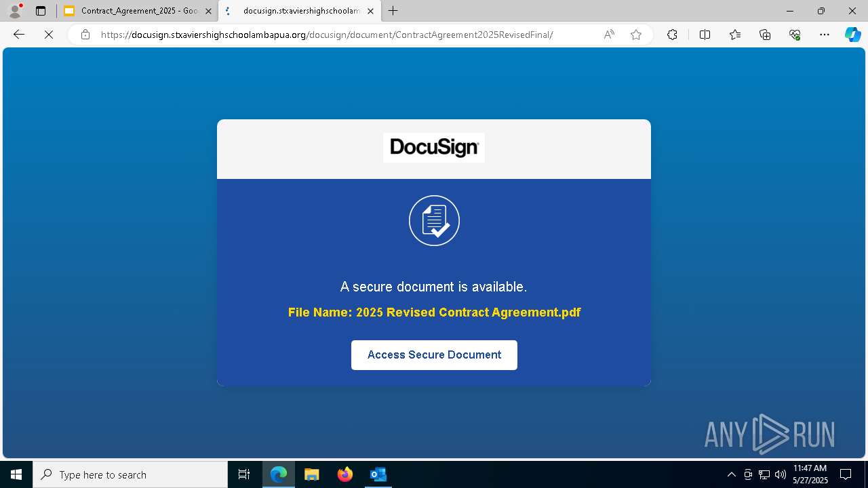This screenshot has height=488, width=868.
Task: Switch to the Contract_Agreement_2025 tab
Action: click(x=138, y=11)
